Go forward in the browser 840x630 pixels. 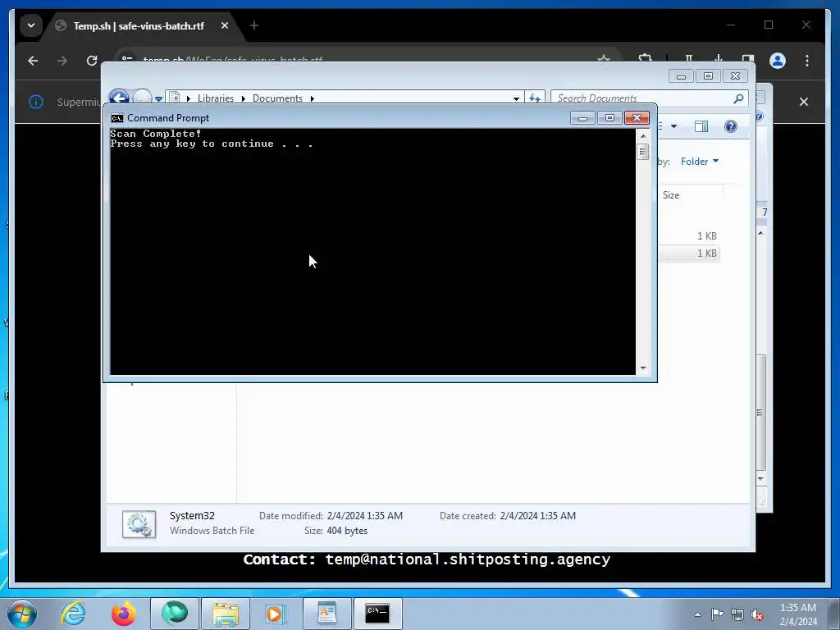[x=62, y=61]
